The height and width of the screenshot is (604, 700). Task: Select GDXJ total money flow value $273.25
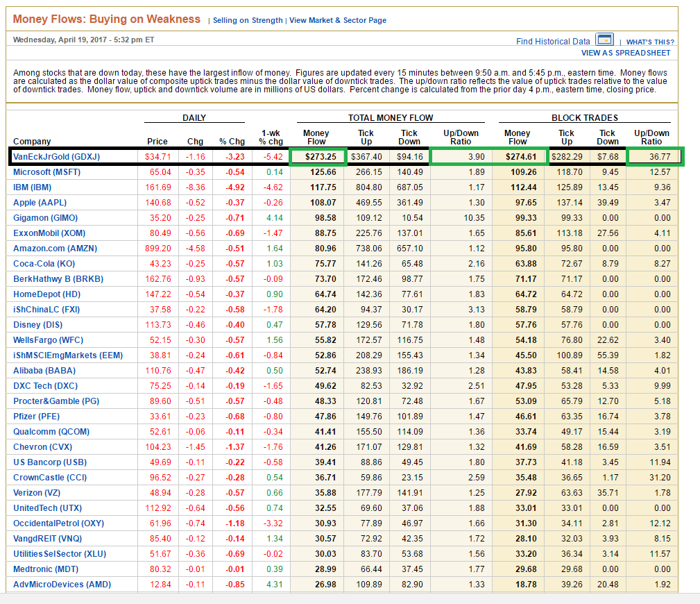pos(321,157)
